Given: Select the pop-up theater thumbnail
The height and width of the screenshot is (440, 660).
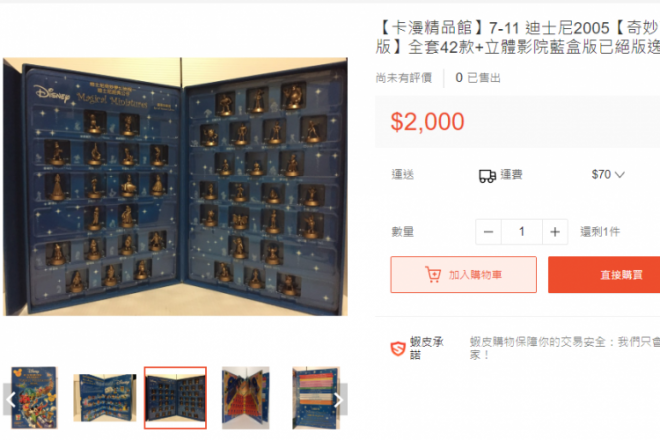Looking at the screenshot, I should [x=246, y=398].
